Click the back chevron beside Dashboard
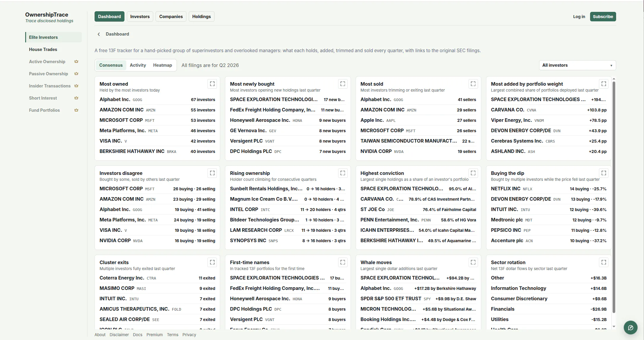The image size is (644, 340). click(x=99, y=34)
